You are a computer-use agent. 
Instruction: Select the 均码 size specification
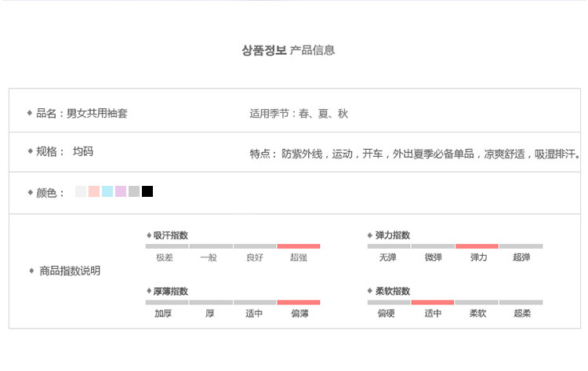(x=83, y=151)
